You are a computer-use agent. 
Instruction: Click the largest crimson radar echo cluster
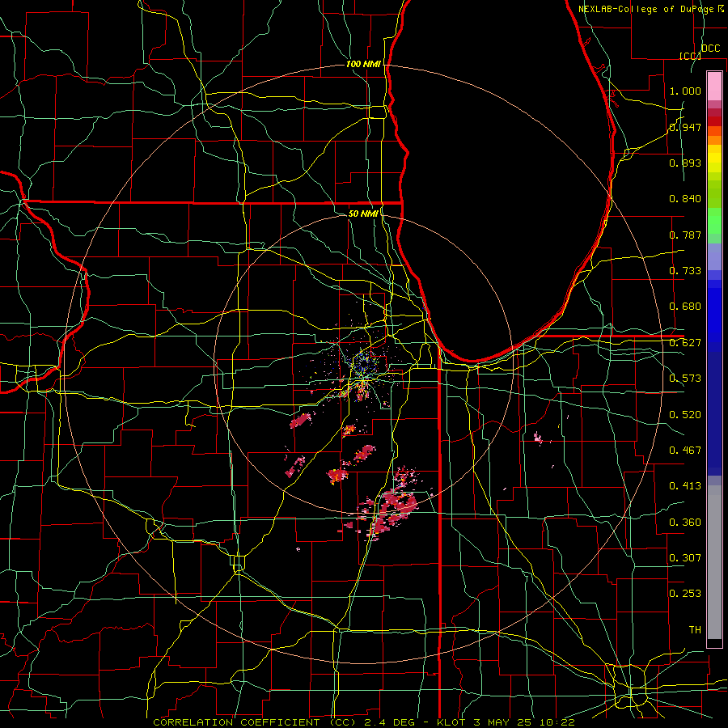pyautogui.click(x=392, y=510)
